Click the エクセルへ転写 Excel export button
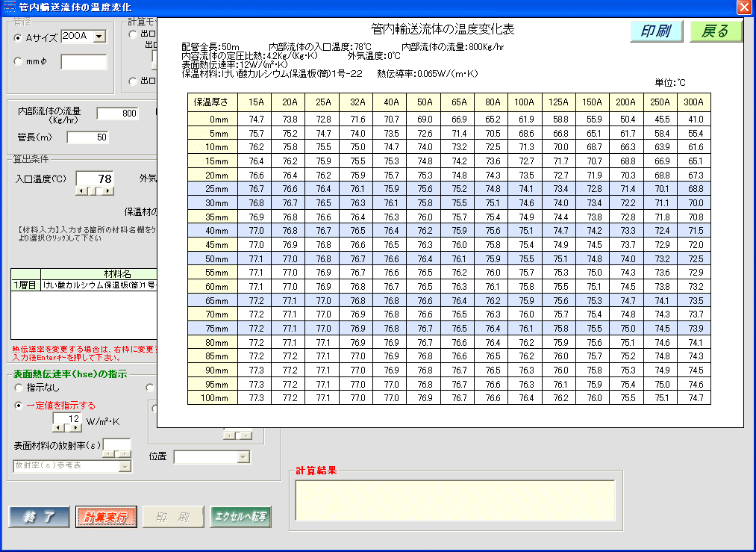Viewport: 756px width, 552px height. [240, 517]
